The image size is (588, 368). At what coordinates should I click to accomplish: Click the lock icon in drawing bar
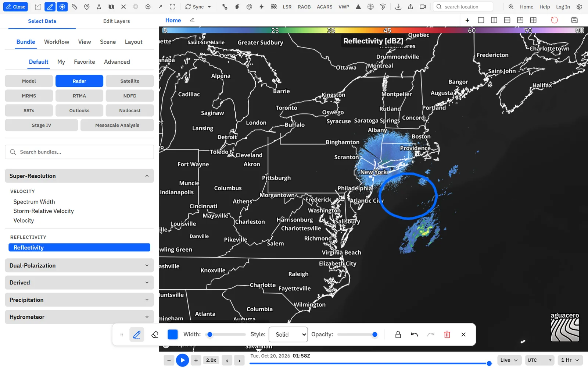coord(398,335)
